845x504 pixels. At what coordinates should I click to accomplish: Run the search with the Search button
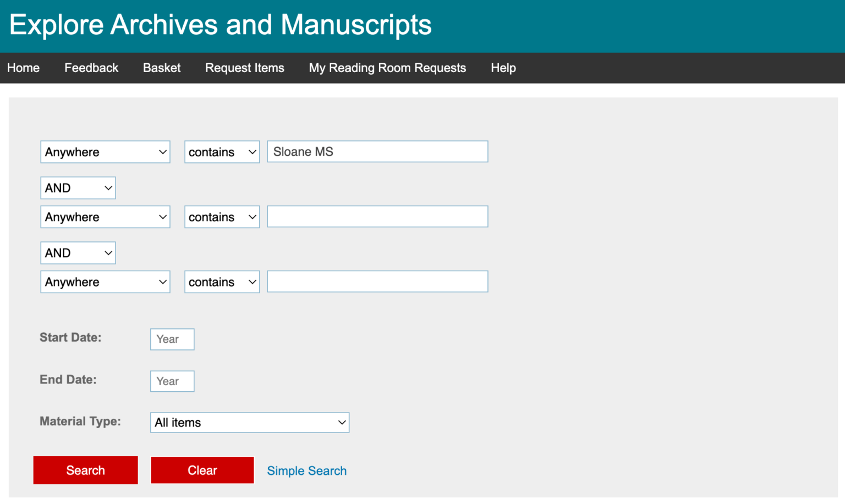point(85,470)
